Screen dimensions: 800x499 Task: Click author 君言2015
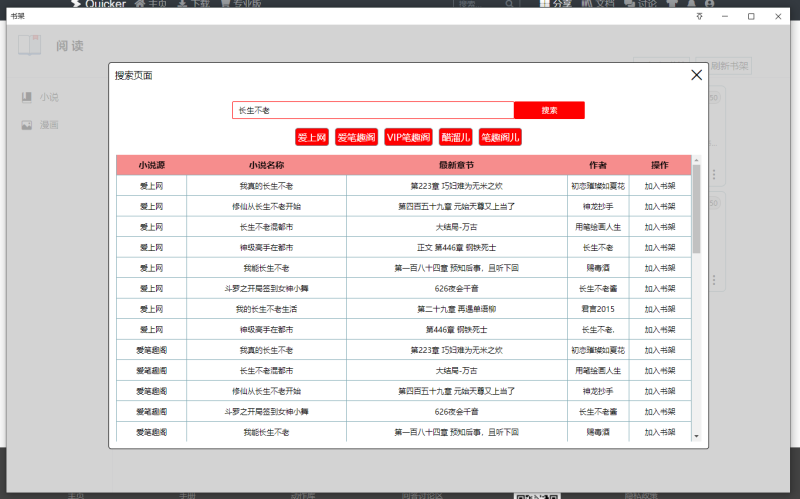598,309
